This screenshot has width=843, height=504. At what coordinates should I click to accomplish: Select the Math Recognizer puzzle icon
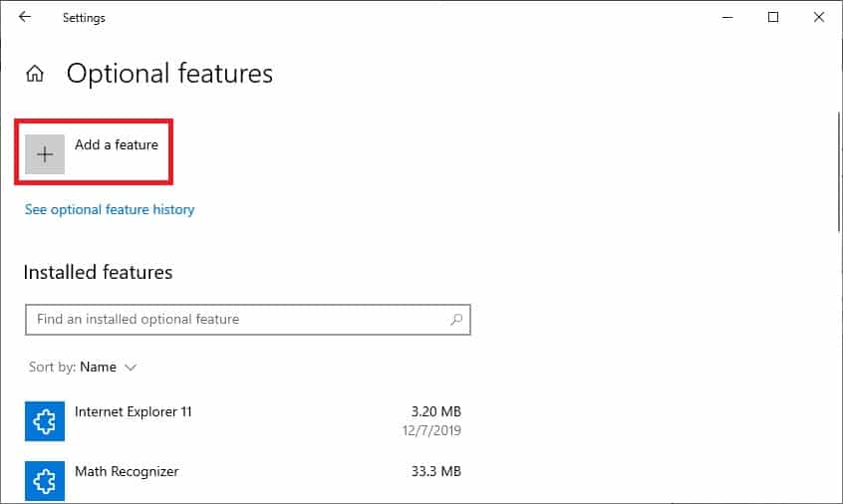pyautogui.click(x=45, y=481)
